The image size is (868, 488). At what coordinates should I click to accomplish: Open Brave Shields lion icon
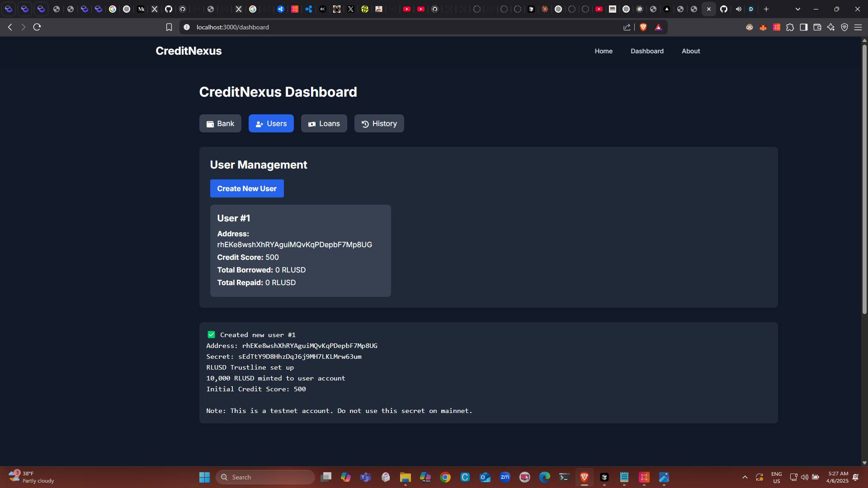[x=643, y=27]
